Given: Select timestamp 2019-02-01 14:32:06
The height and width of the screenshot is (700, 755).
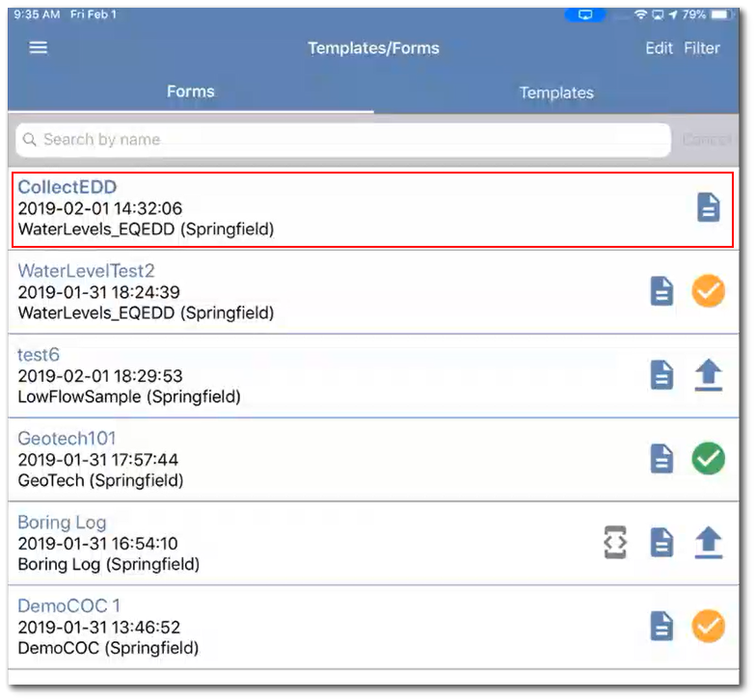Looking at the screenshot, I should pos(100,208).
